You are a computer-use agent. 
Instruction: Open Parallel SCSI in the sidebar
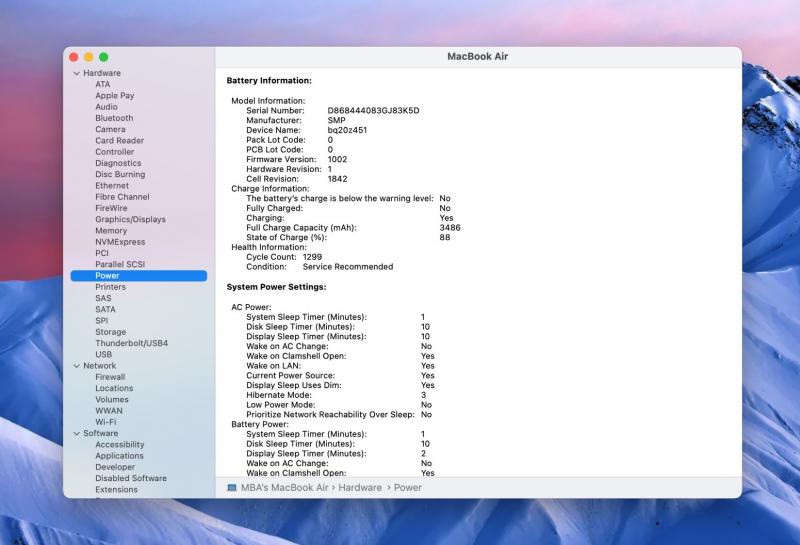120,264
